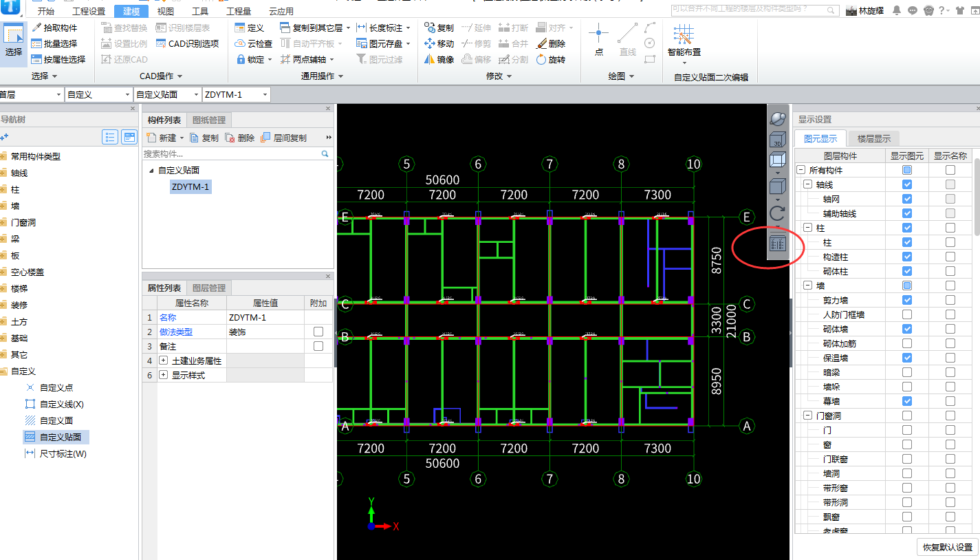Click 层间复制 in component list toolbar
This screenshot has width=980, height=560.
(x=284, y=138)
